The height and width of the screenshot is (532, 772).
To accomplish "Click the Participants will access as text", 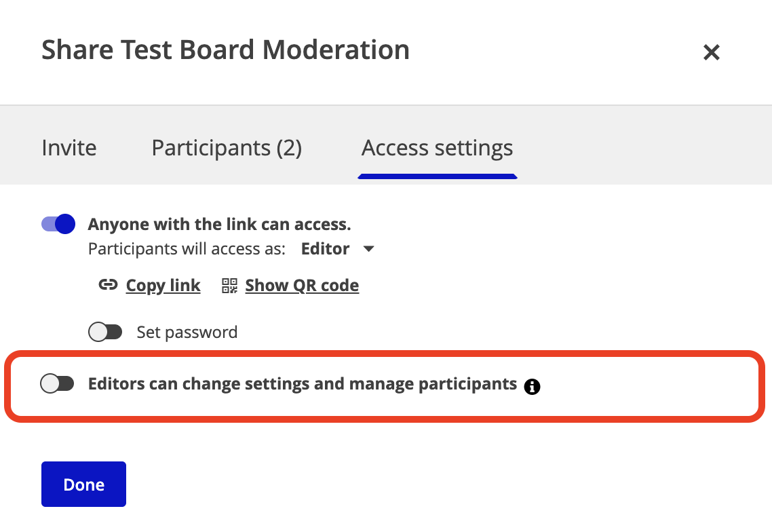I will [187, 249].
